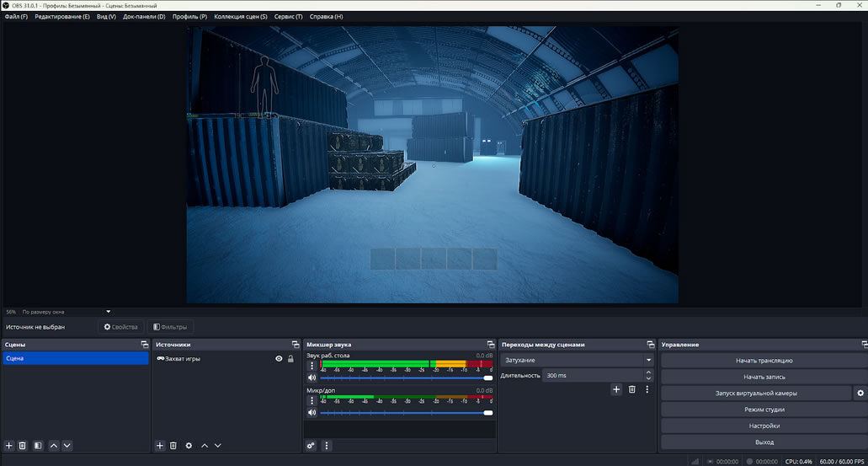Undock the Переходы между сценами panel
The height and width of the screenshot is (466, 868).
651,345
